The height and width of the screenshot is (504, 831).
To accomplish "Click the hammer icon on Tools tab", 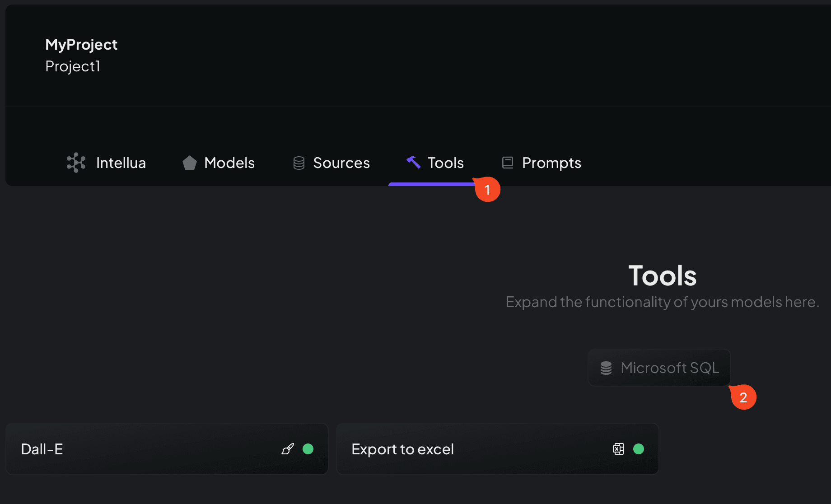I will (x=413, y=162).
